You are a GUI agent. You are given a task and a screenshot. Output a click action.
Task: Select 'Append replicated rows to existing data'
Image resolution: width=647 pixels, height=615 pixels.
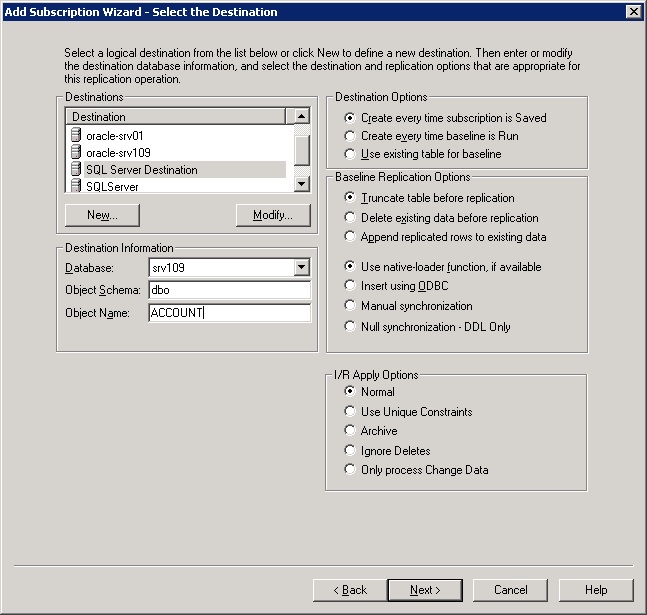350,237
